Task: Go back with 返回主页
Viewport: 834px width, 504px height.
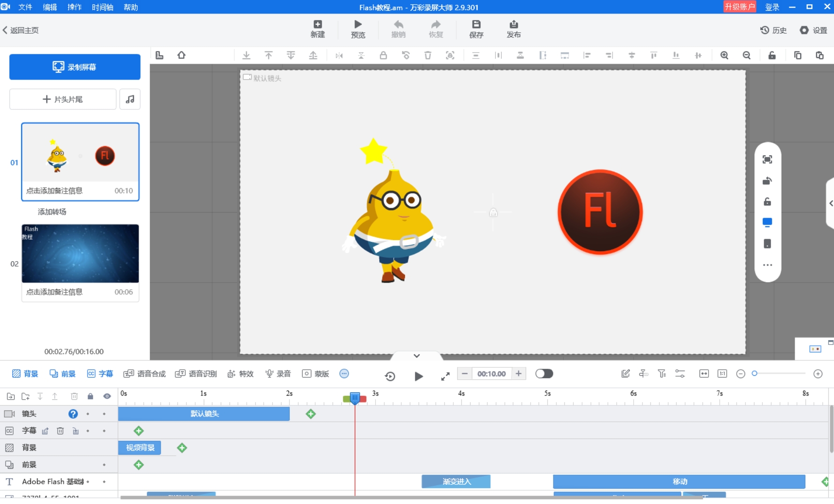Action: click(x=21, y=30)
